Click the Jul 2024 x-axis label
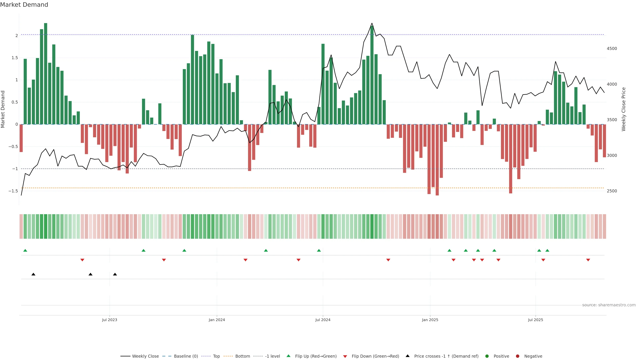The height and width of the screenshot is (362, 644). pyautogui.click(x=323, y=320)
